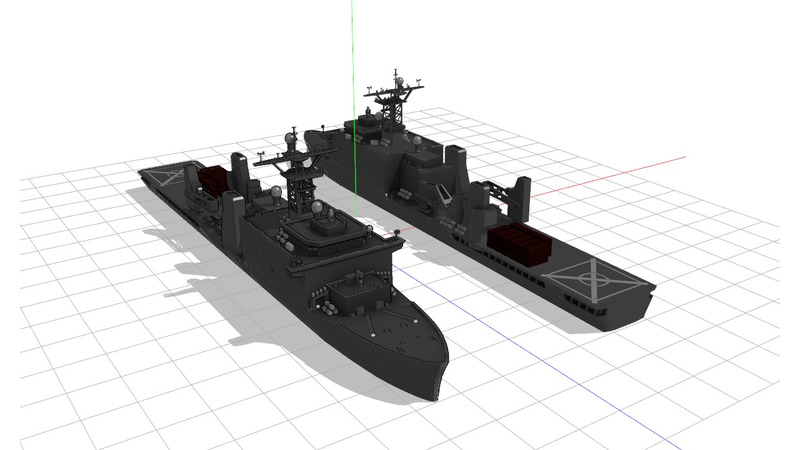800x450 pixels.
Task: Select the radar mast atop the rear ship
Action: click(x=394, y=102)
